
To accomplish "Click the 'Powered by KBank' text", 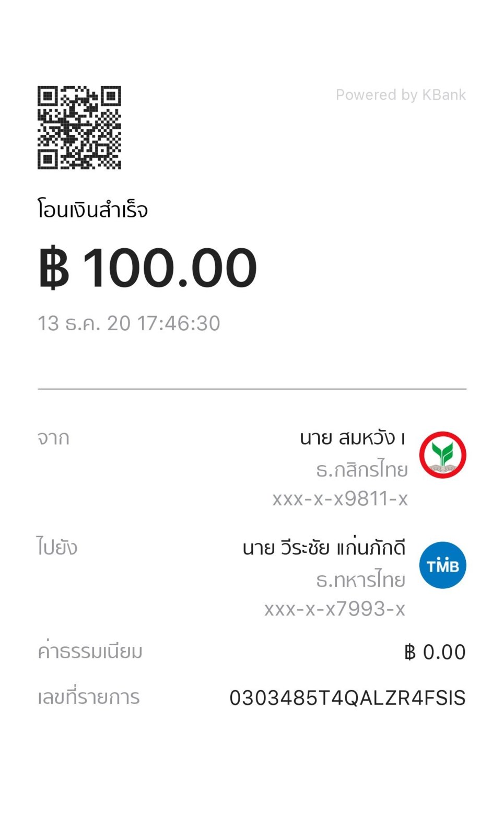I will (401, 95).
